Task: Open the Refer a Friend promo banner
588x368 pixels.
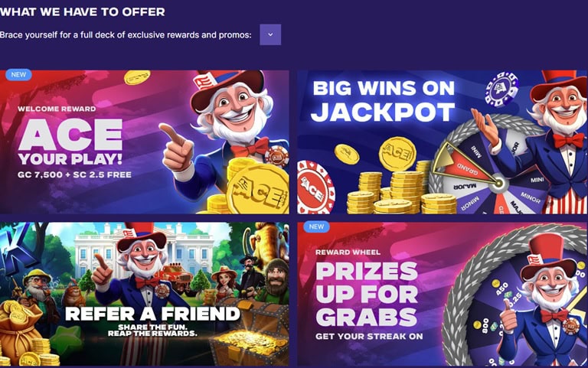Action: pos(145,294)
